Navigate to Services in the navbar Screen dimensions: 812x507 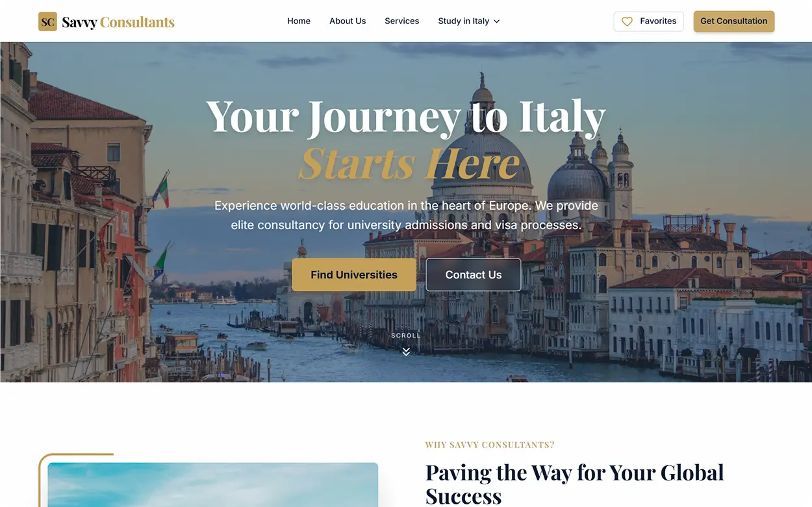pos(402,21)
